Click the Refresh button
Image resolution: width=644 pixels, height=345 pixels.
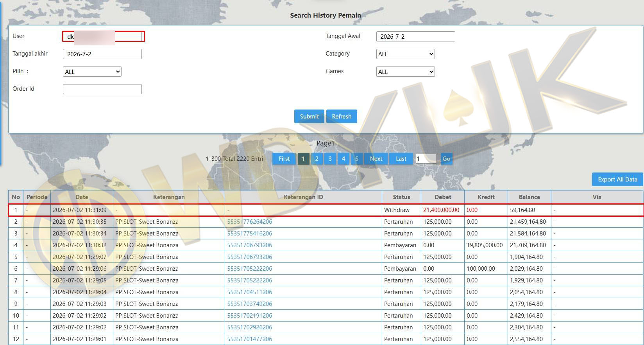[342, 117]
